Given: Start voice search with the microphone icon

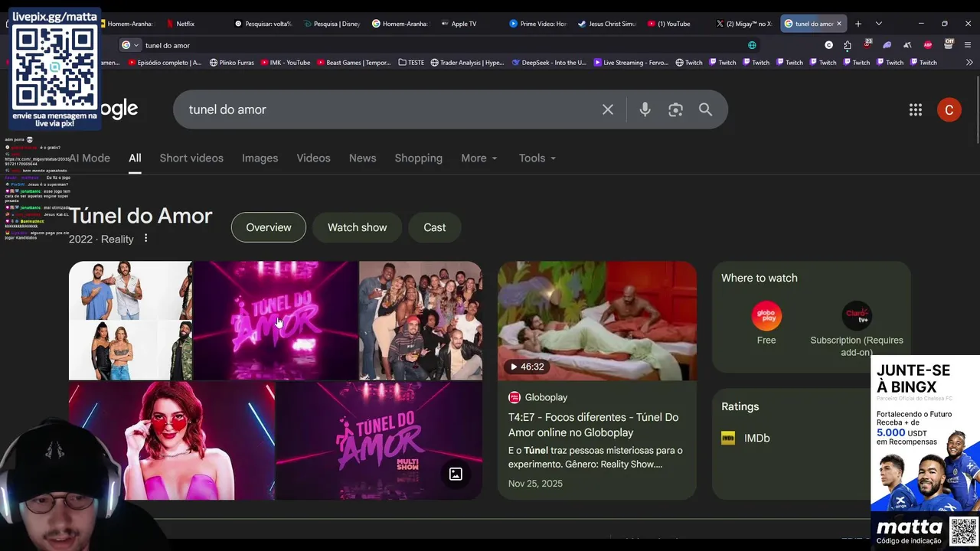Looking at the screenshot, I should coord(645,109).
